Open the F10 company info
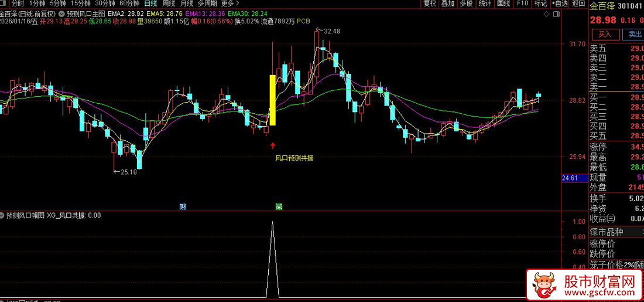The height and width of the screenshot is (302, 644). (x=522, y=4)
